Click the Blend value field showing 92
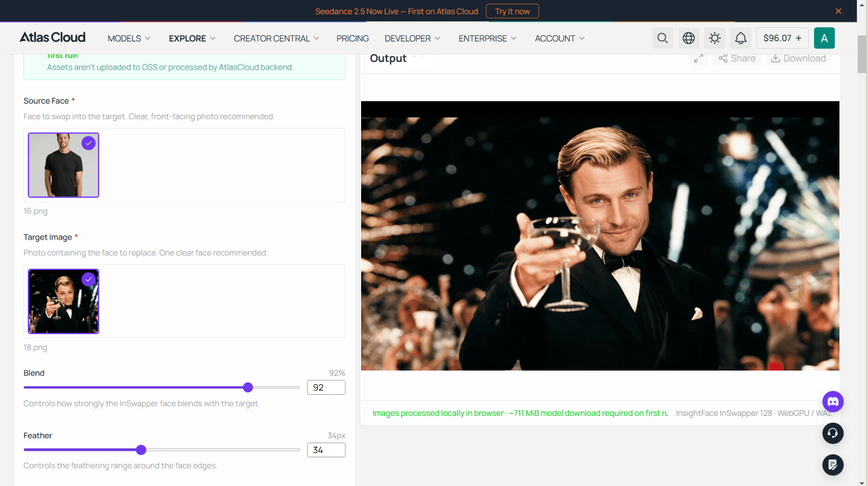This screenshot has width=868, height=486. (326, 387)
